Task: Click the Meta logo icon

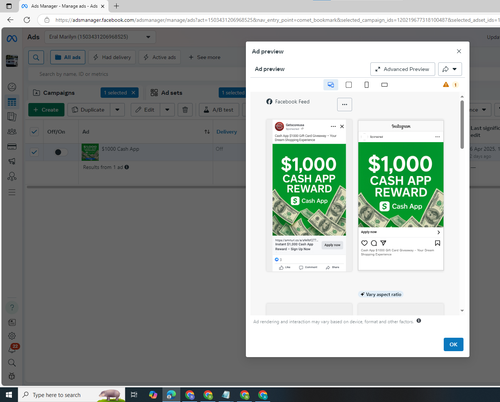Action: (12, 39)
